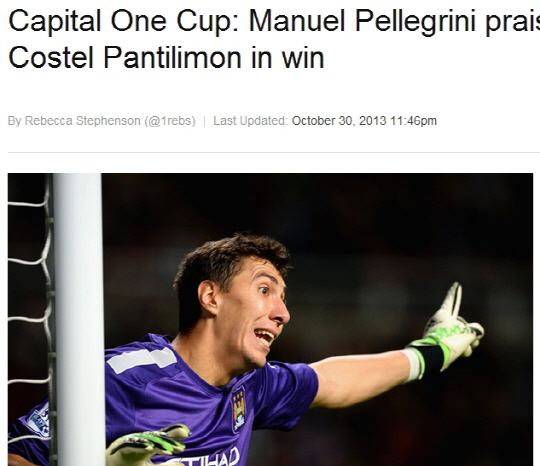This screenshot has width=540, height=466.
Task: Click the vertical separator between byline and date
Action: tap(204, 121)
